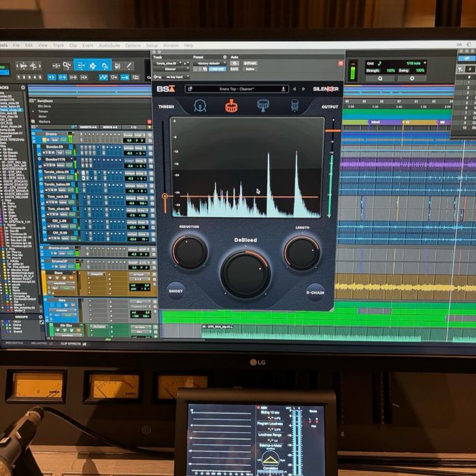Toggle the GHOST button
Viewport: 476px width, 476px height.
(175, 291)
